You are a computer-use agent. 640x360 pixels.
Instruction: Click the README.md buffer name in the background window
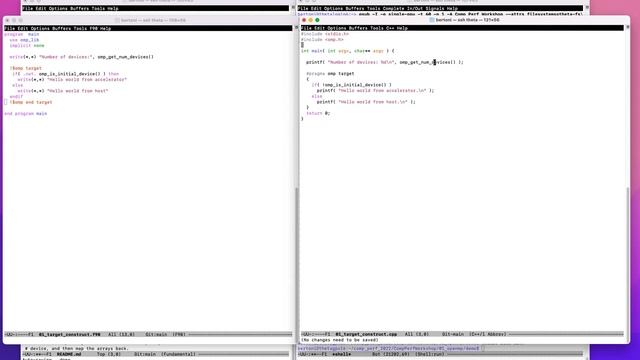pyautogui.click(x=69, y=354)
